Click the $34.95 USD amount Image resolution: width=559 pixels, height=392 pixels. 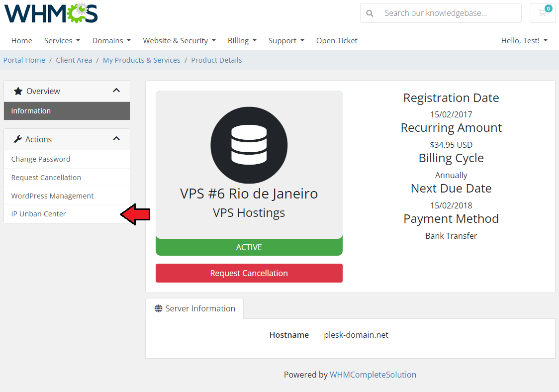(x=451, y=145)
